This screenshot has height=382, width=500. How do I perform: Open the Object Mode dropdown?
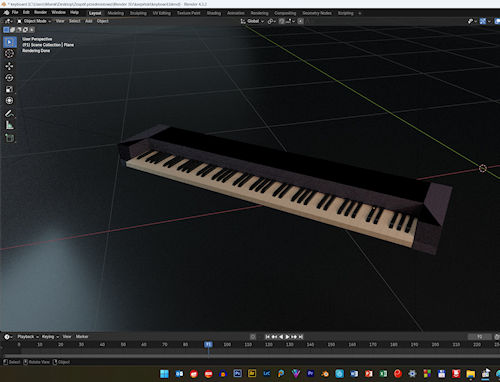pyautogui.click(x=34, y=21)
